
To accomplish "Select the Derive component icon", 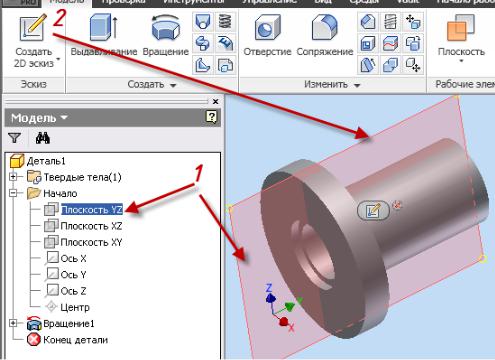I will pyautogui.click(x=226, y=65).
